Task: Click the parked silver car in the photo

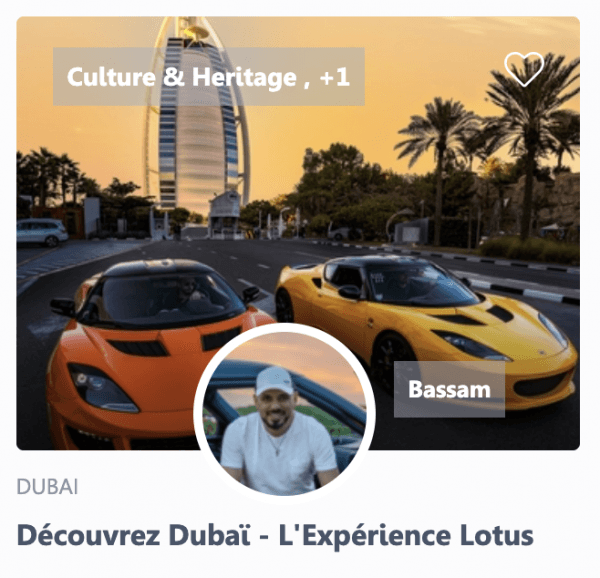Action: click(x=42, y=232)
